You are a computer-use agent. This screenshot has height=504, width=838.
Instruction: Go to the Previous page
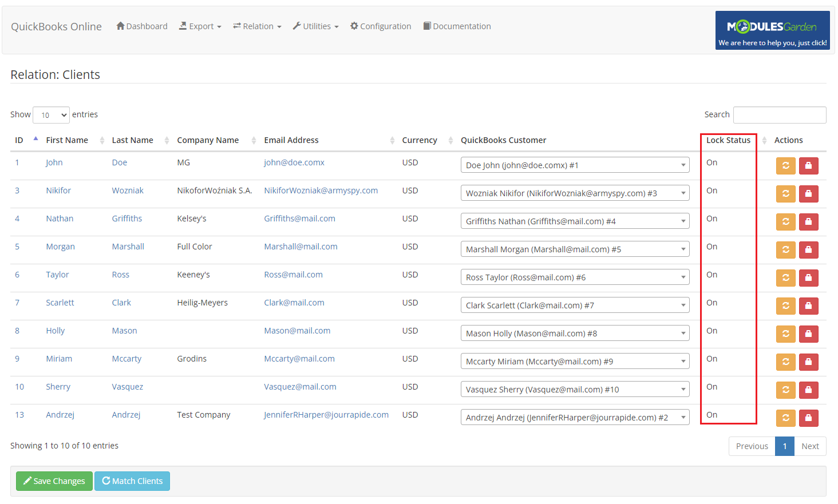[x=752, y=446]
